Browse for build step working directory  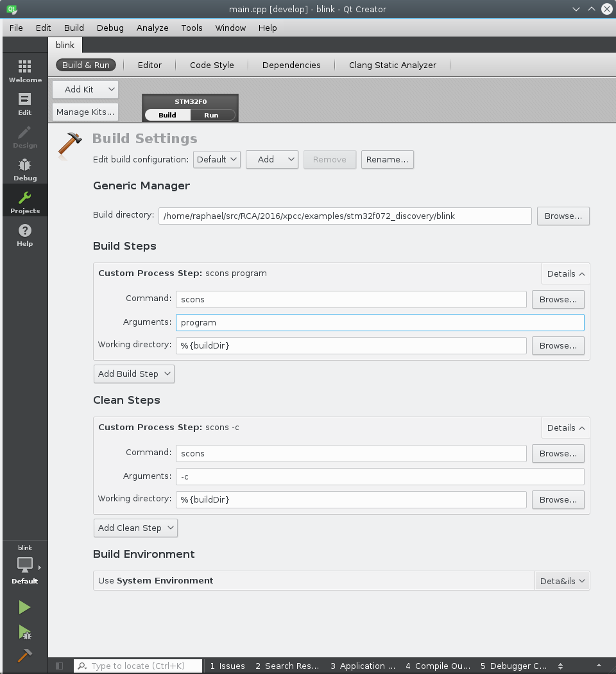point(558,345)
